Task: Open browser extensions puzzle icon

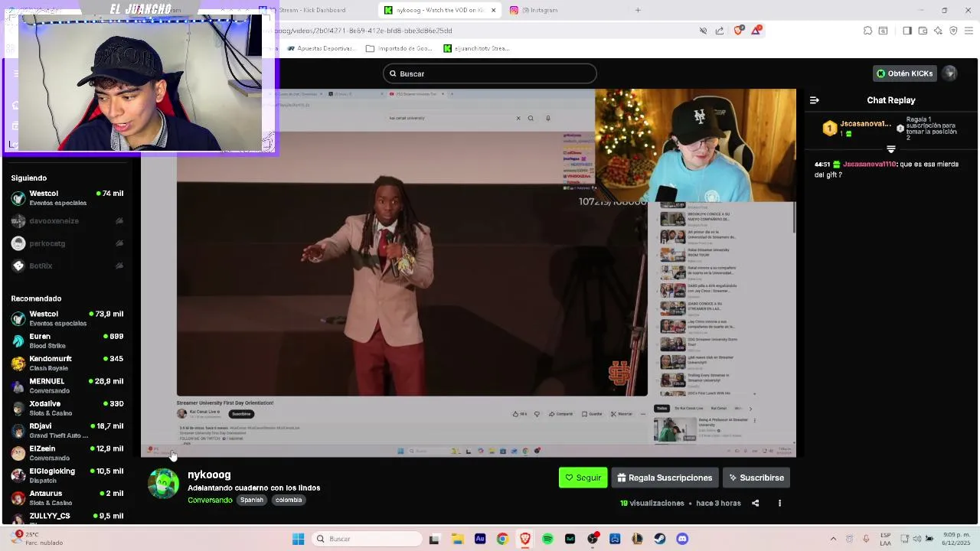Action: [867, 31]
